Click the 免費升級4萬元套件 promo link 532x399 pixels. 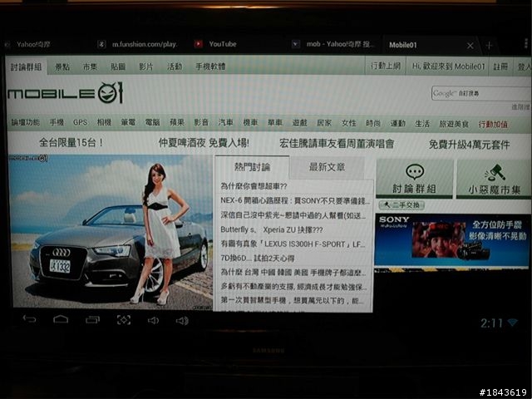(x=469, y=145)
